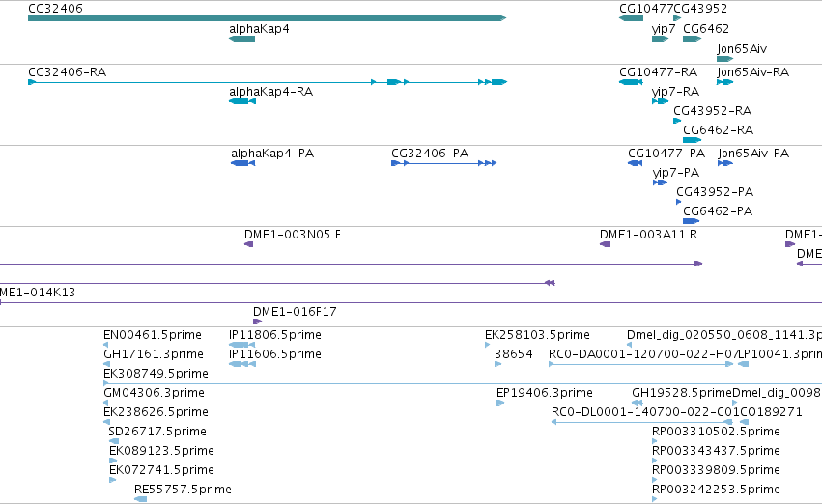
Task: Select the DME1-003A11.R marker
Action: 605,244
